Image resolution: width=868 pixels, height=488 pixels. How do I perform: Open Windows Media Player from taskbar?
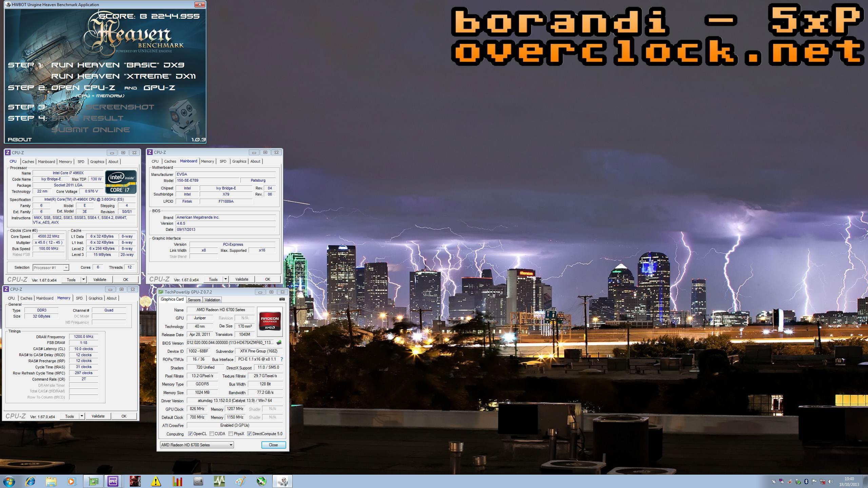click(x=72, y=481)
